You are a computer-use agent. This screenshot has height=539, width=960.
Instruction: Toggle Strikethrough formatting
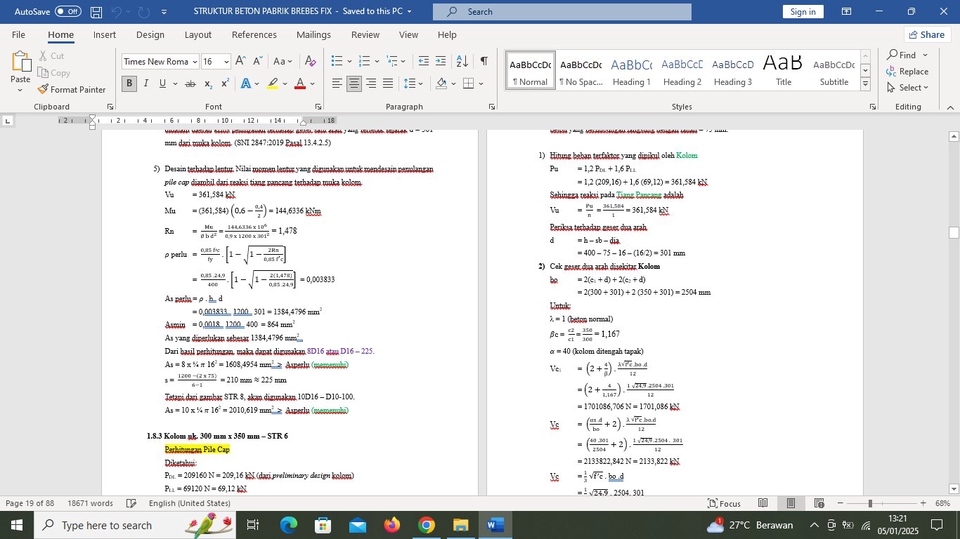pyautogui.click(x=190, y=83)
